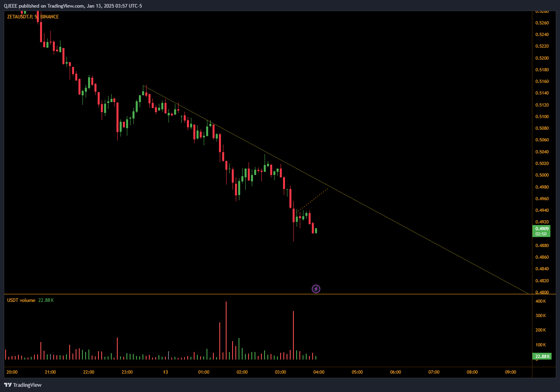Click the 0.5180 price axis label
Image resolution: width=560 pixels, height=392 pixels.
(x=542, y=70)
